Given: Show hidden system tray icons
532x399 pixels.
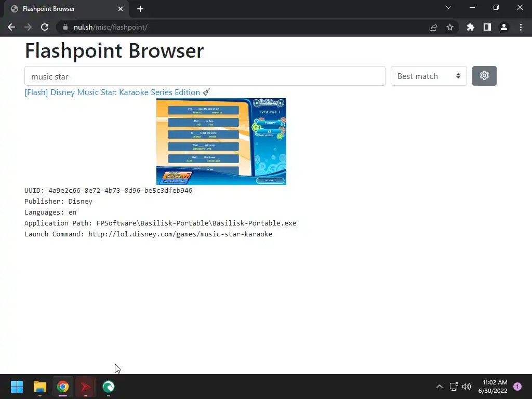Looking at the screenshot, I should tap(440, 387).
